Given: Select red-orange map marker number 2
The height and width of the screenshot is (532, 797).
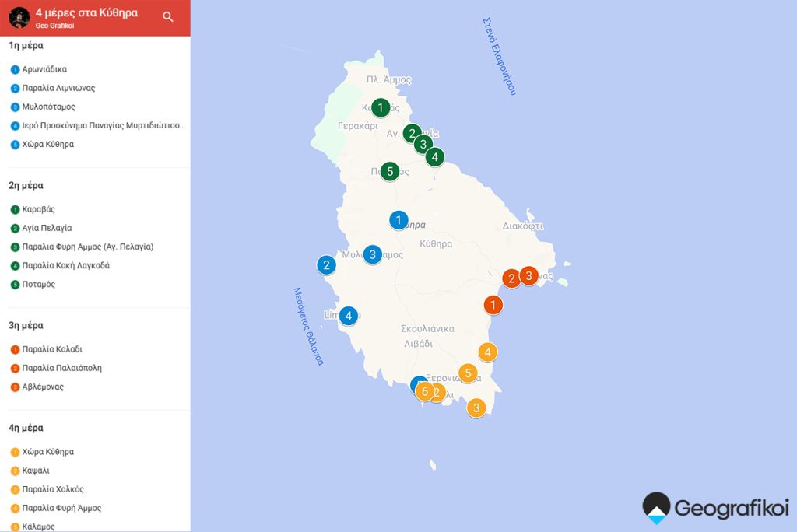Looking at the screenshot, I should pos(511,278).
